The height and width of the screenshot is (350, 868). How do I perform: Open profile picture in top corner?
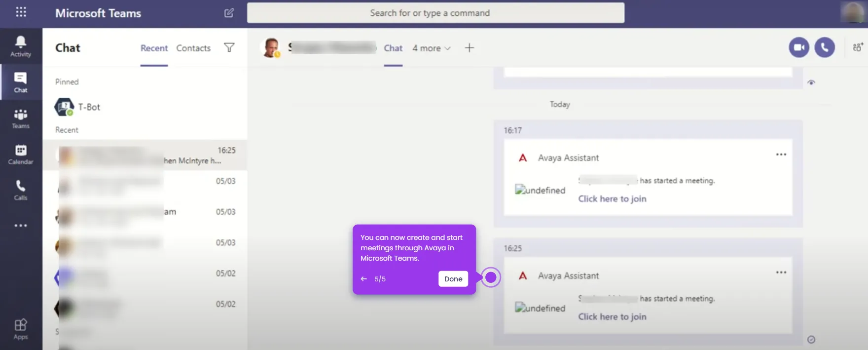click(853, 13)
